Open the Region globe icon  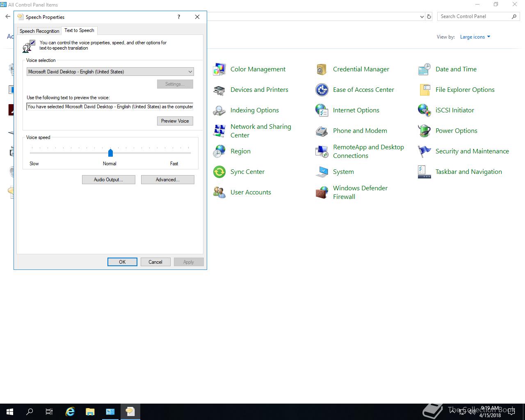(219, 151)
